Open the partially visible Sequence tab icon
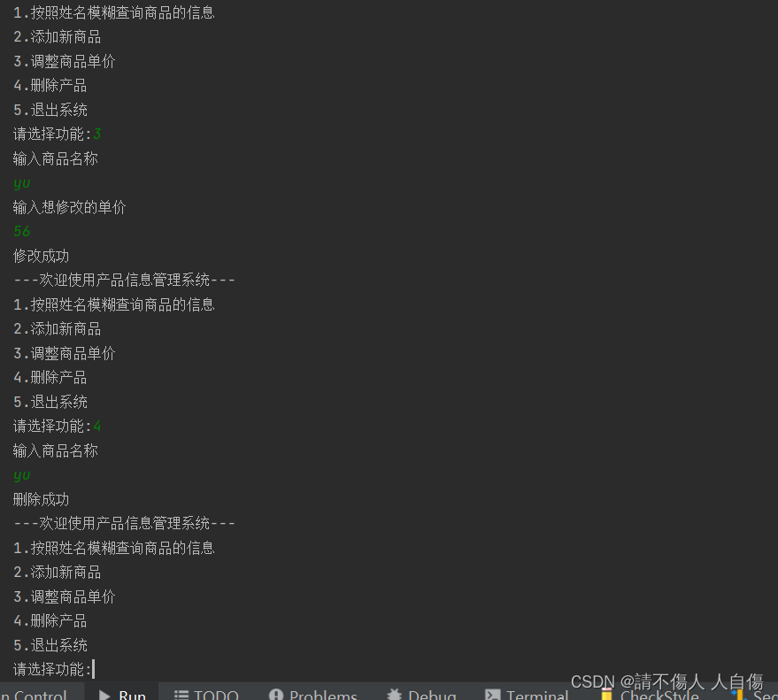Image resolution: width=778 pixels, height=700 pixels. [755, 695]
